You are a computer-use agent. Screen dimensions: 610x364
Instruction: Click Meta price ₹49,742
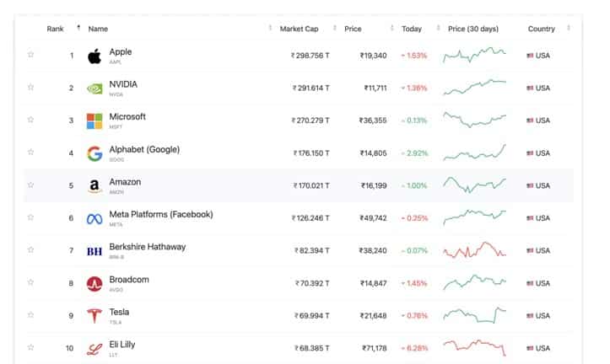pyautogui.click(x=373, y=218)
